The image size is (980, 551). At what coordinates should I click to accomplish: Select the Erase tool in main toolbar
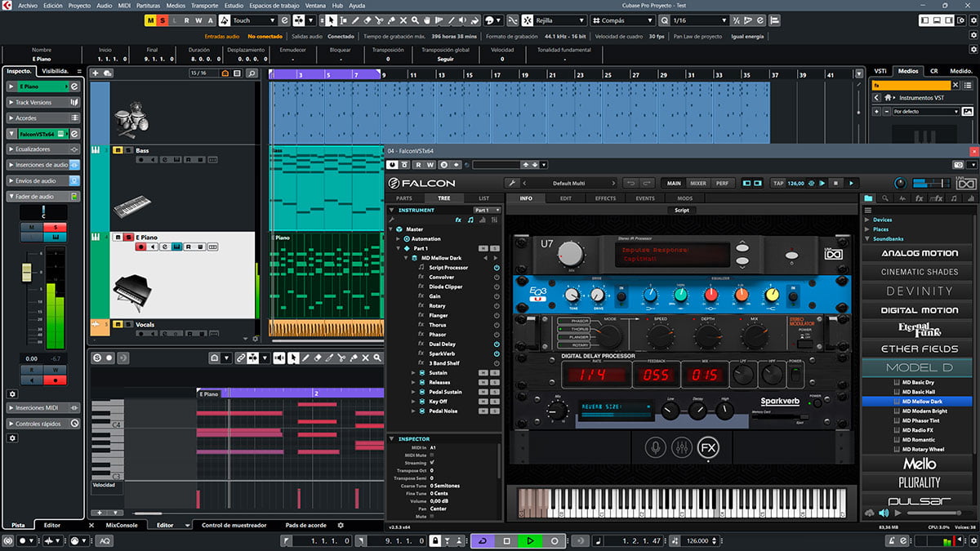(367, 20)
